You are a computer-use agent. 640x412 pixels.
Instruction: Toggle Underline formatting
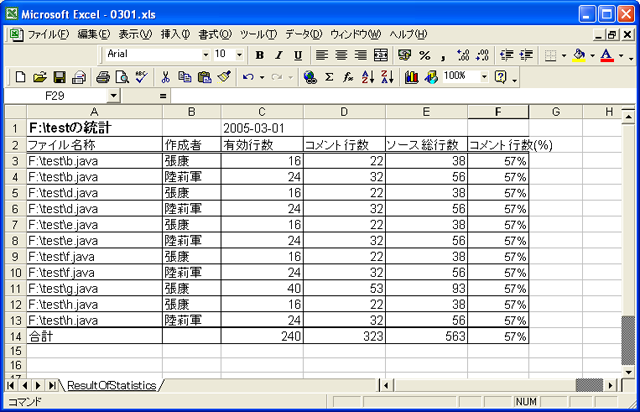[x=298, y=55]
